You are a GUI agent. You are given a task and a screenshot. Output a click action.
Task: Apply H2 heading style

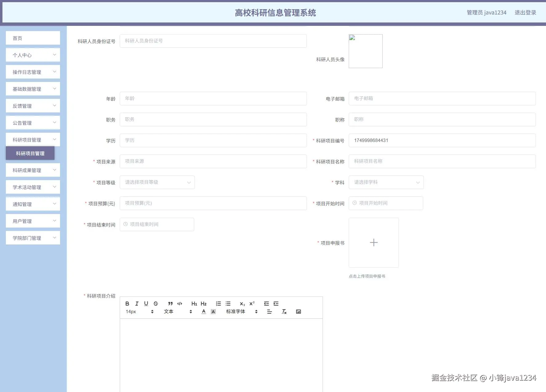(x=203, y=304)
